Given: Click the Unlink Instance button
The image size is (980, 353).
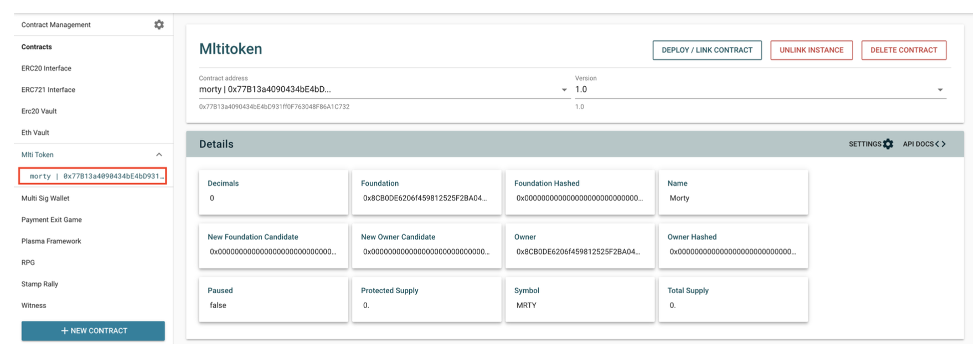Looking at the screenshot, I should [x=811, y=50].
